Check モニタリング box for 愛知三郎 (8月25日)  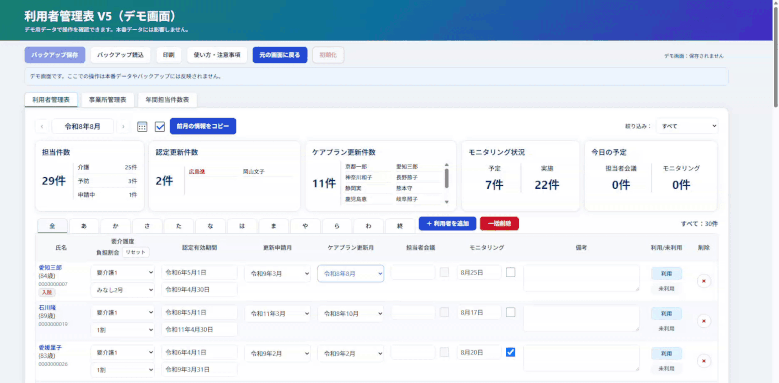click(x=511, y=272)
